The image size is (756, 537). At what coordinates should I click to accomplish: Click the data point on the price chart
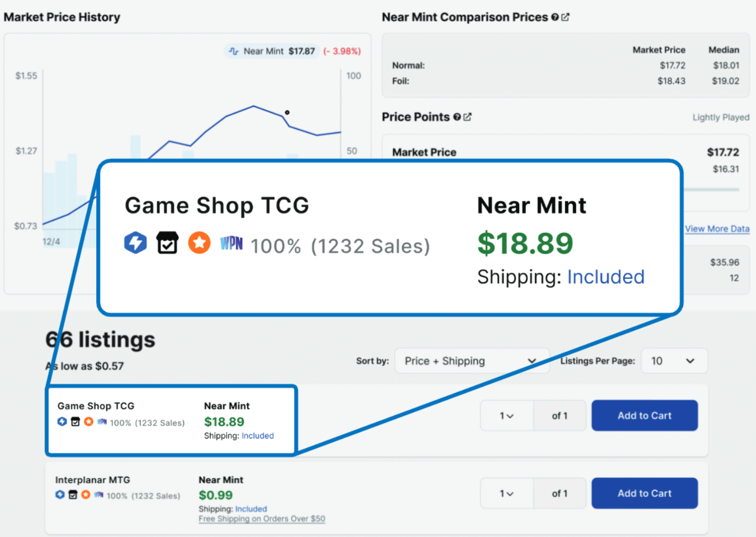coord(287,112)
